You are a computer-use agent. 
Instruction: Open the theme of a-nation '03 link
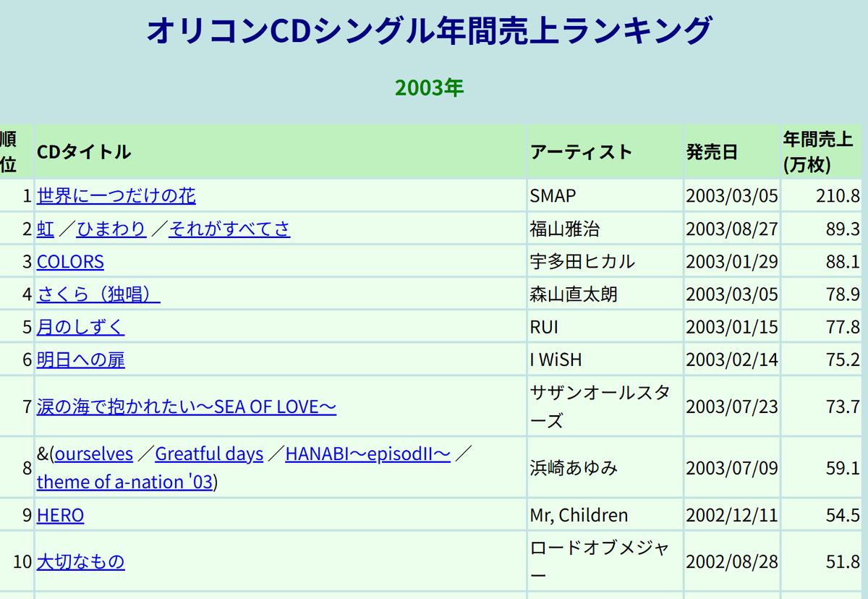click(125, 482)
